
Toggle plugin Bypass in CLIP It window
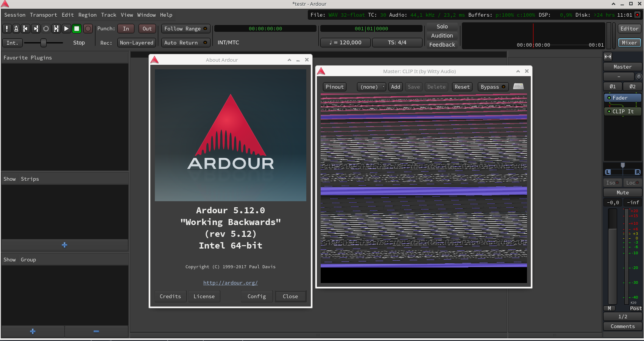click(493, 87)
